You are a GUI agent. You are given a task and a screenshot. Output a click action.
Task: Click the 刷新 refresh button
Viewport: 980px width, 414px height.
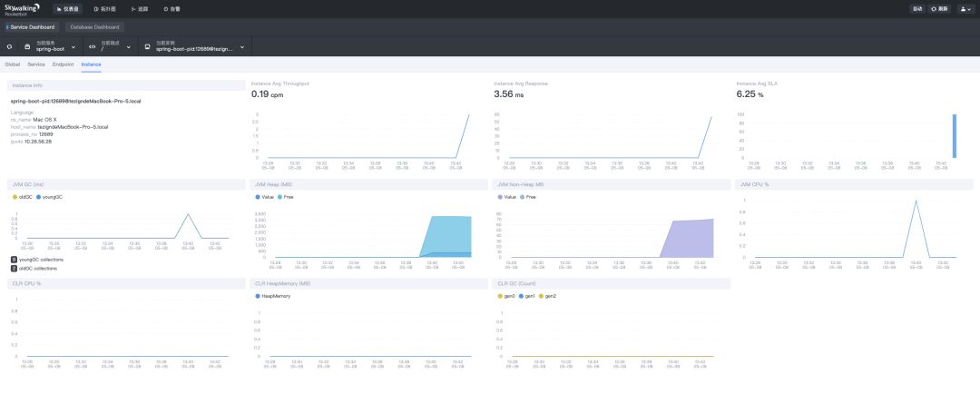coord(940,9)
